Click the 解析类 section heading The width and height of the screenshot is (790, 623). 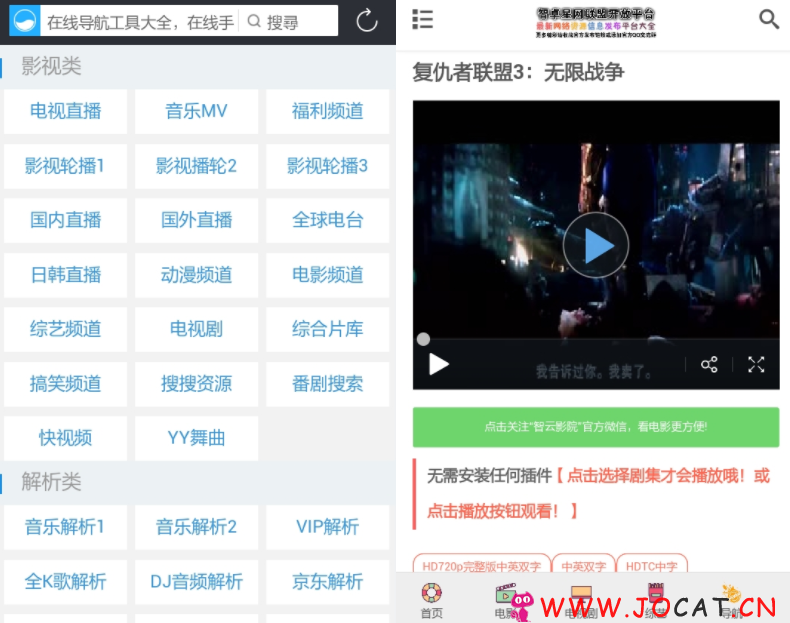51,482
